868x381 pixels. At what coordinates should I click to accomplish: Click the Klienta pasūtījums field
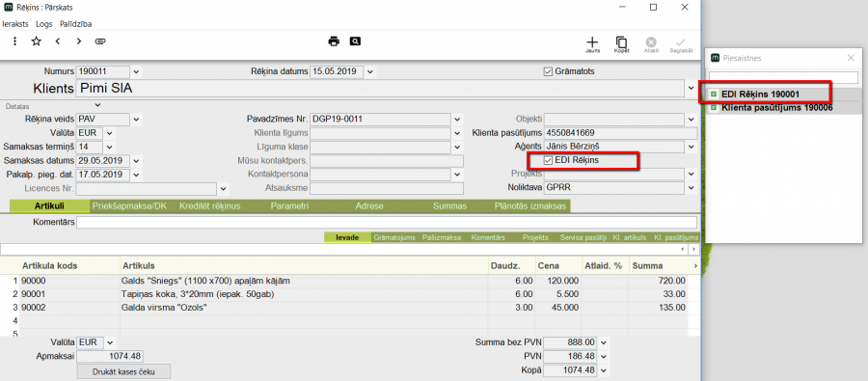coord(621,133)
